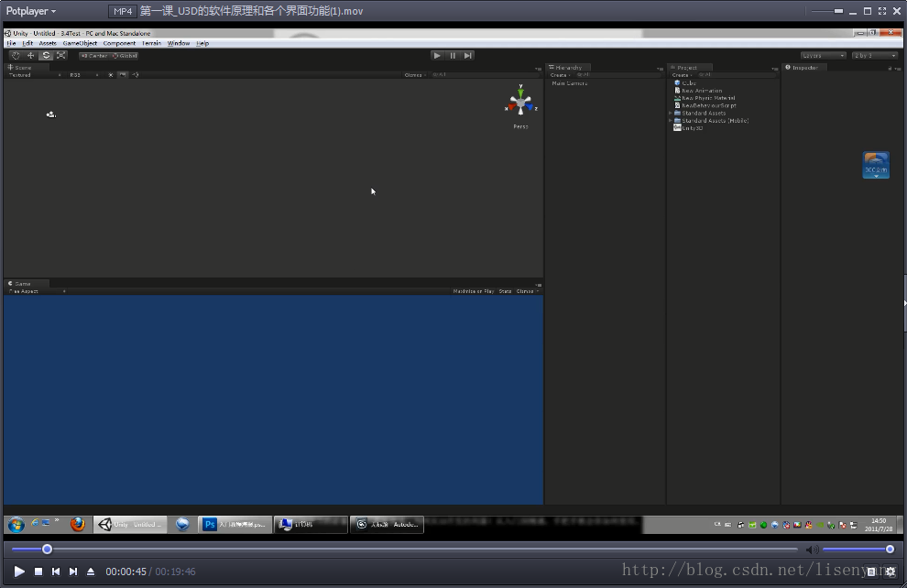Viewport: 907px width, 588px height.
Task: Click the Unity Pause button
Action: click(x=453, y=56)
